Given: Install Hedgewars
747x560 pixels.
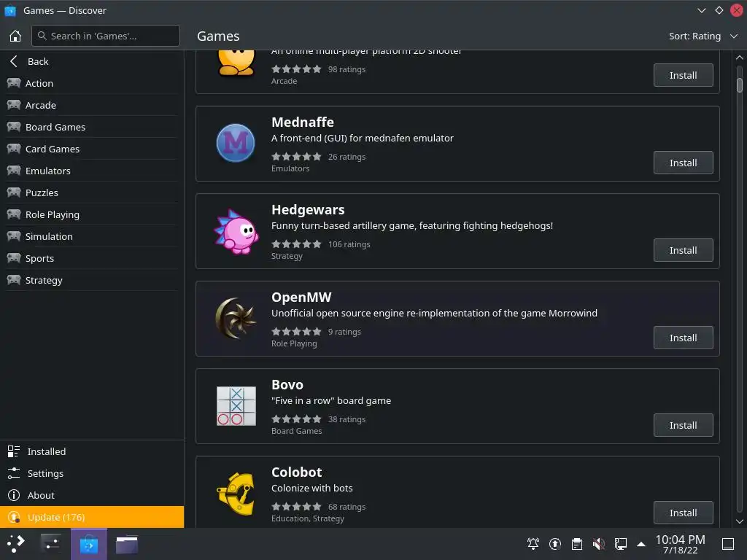Looking at the screenshot, I should (x=683, y=251).
